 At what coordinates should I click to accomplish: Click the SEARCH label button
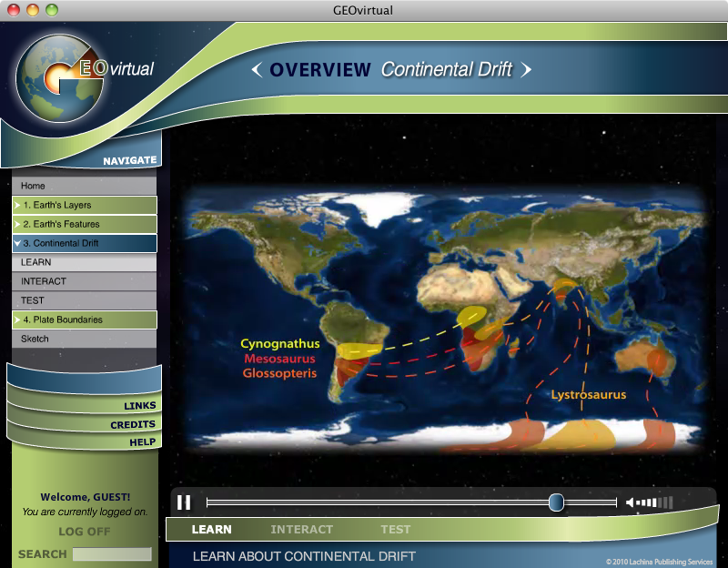point(43,554)
